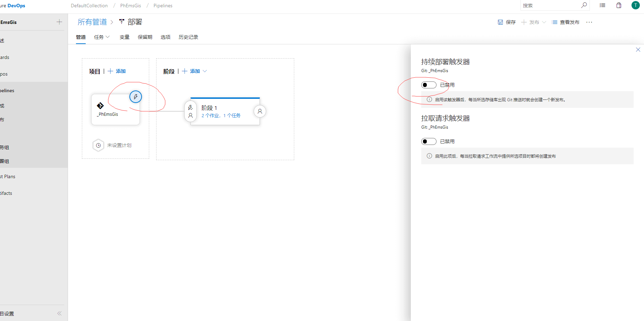Screen dimensions: 644x321
Task: Click the clock schedule icon 未设置计划
Action: 98,145
